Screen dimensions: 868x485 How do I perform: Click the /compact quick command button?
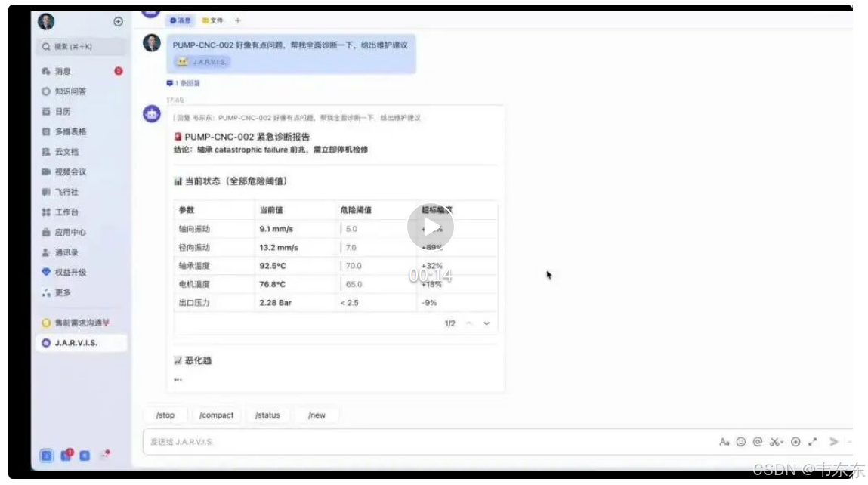point(217,415)
